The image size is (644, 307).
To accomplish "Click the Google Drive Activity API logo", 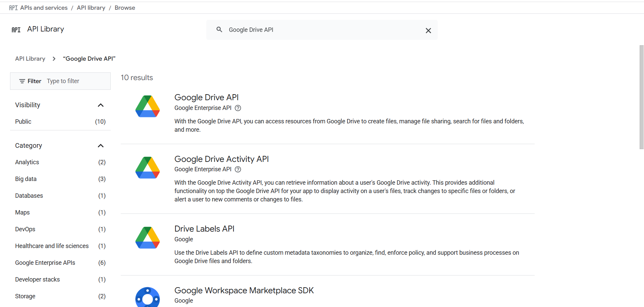I will click(148, 168).
